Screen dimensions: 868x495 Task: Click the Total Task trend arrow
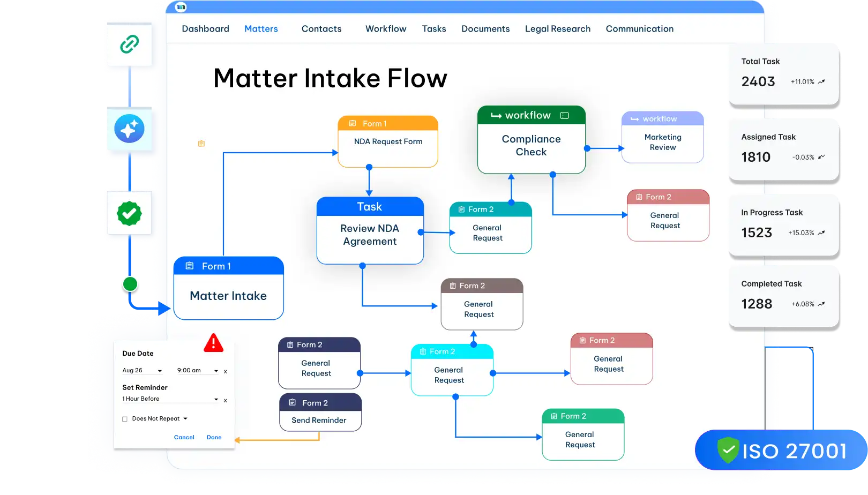[x=821, y=82]
